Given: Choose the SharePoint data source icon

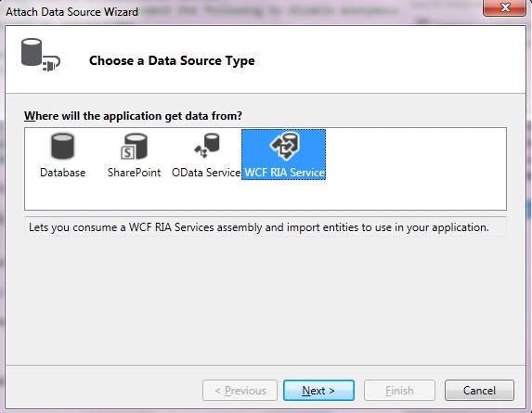Looking at the screenshot, I should (x=134, y=146).
